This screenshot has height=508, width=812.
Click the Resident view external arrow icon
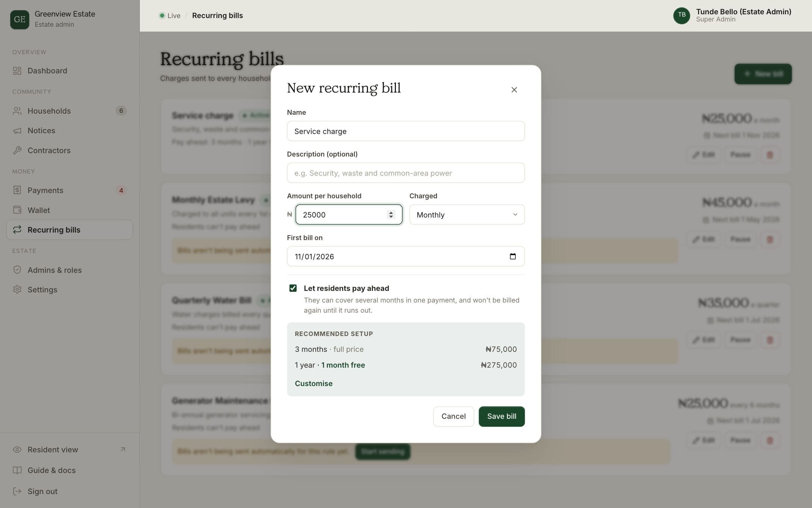coord(123,449)
